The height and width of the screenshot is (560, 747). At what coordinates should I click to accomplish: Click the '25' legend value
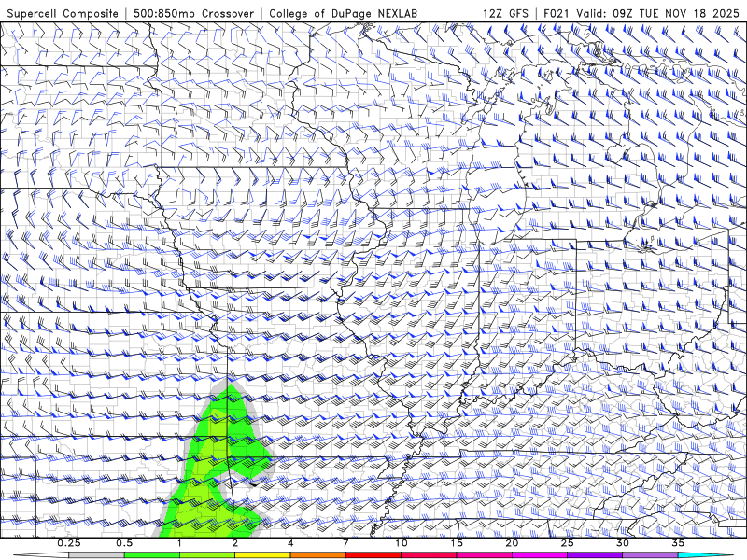(567, 543)
